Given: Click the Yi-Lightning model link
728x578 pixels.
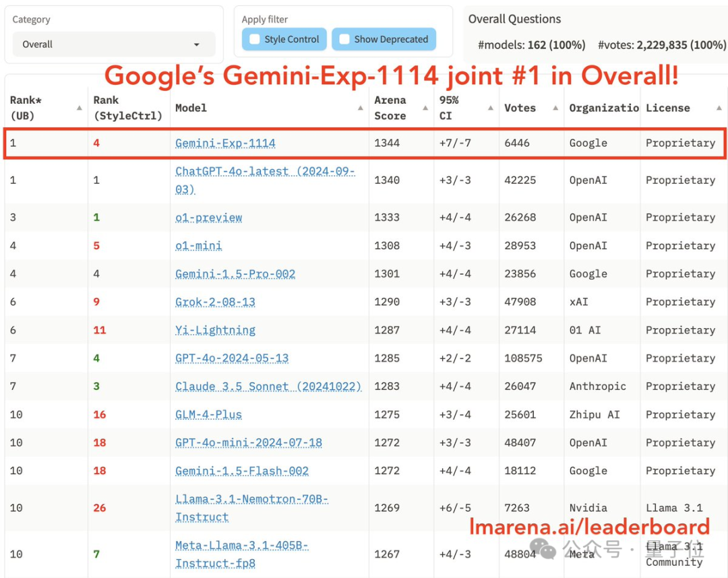Looking at the screenshot, I should click(x=215, y=330).
